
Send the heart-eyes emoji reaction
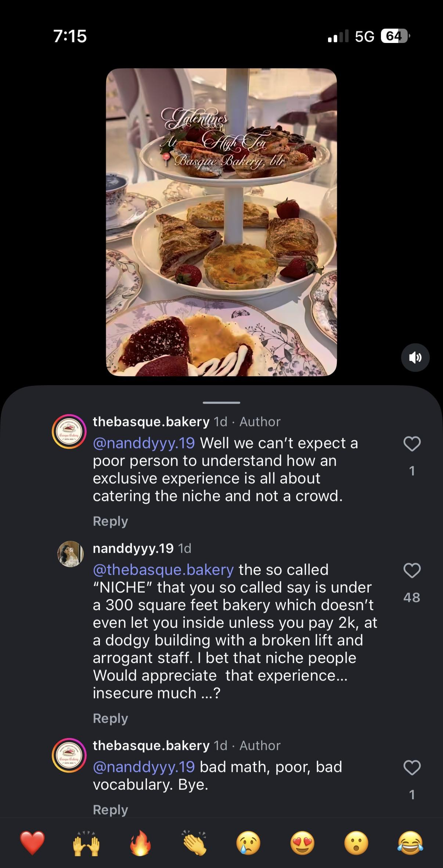[x=302, y=843]
